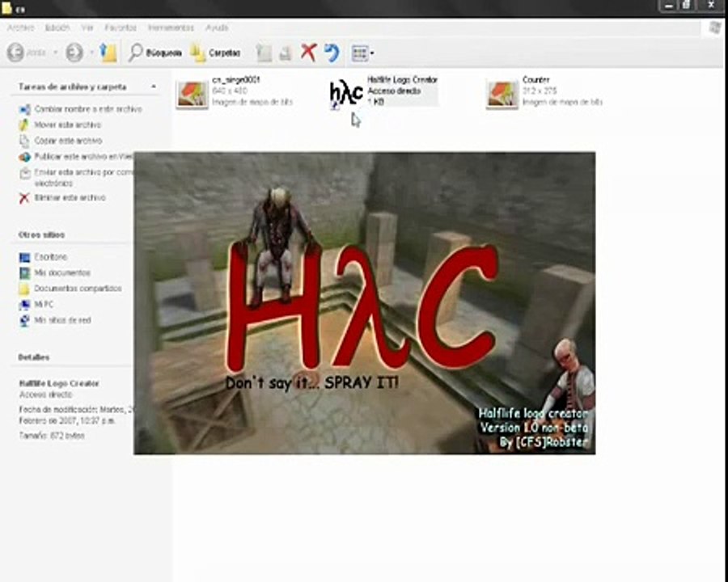
Task: Click the Otros sitios panel header
Action: coord(41,235)
